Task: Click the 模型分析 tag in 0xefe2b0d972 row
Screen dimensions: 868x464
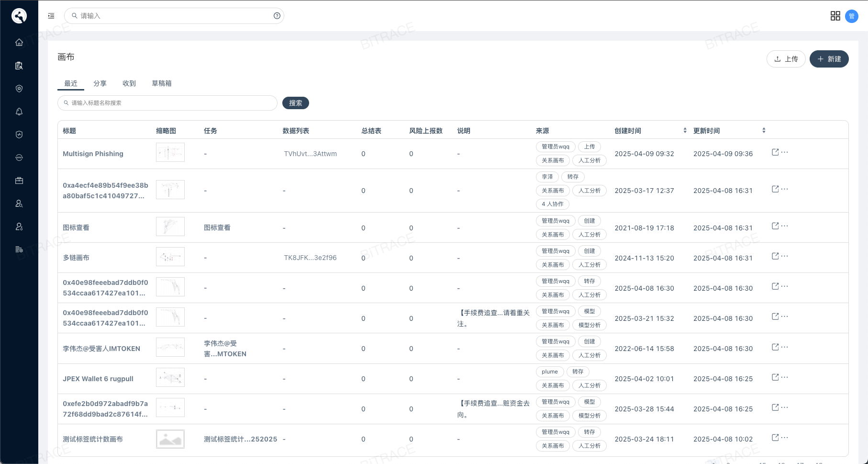Action: 590,416
